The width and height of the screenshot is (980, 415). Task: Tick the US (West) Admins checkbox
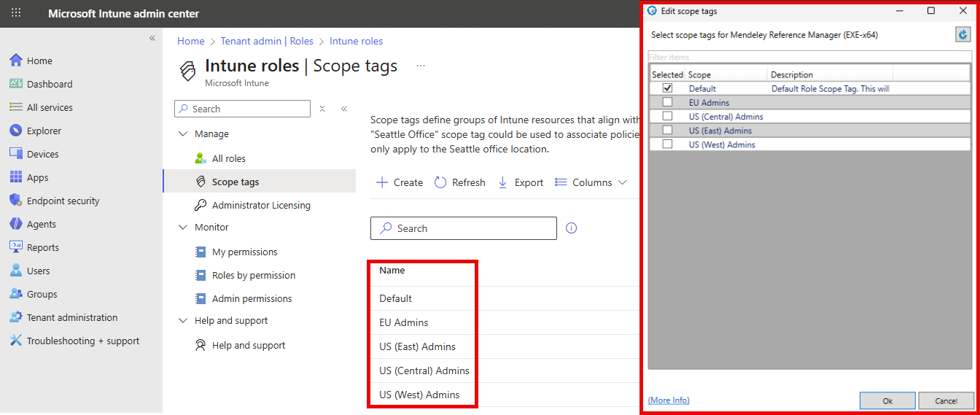pyautogui.click(x=667, y=144)
